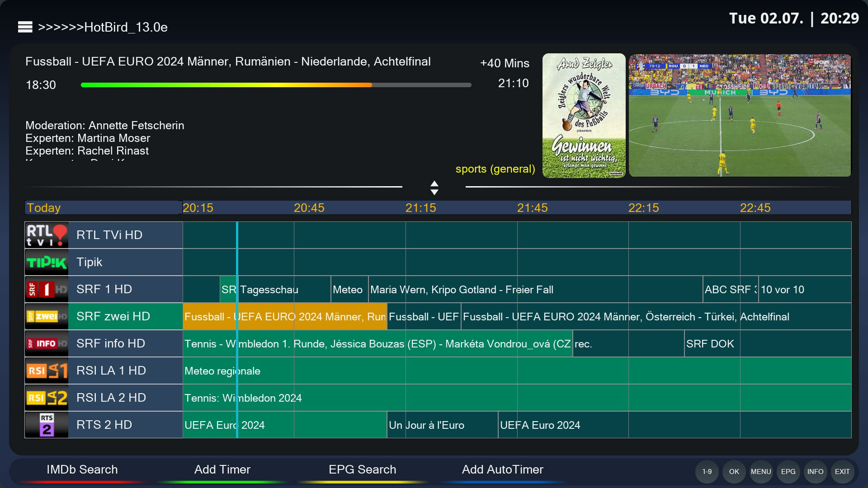
Task: Select the 22:45 timeline header
Action: click(755, 208)
